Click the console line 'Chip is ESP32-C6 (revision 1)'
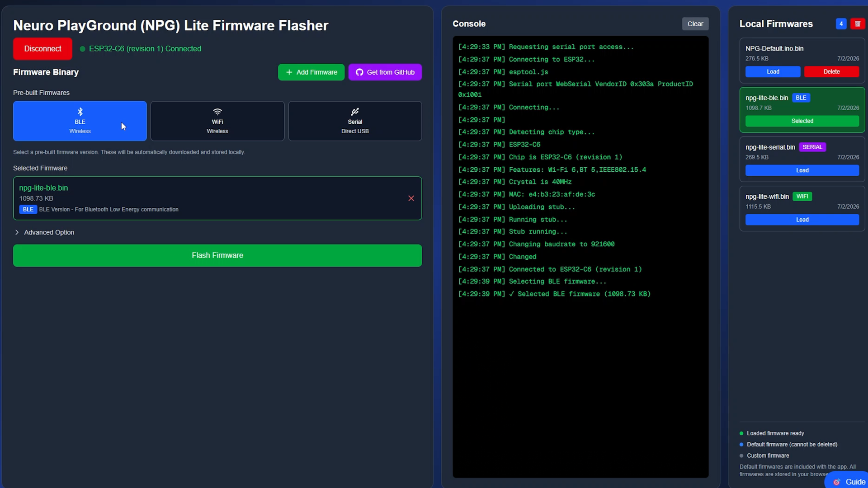The height and width of the screenshot is (488, 868). 566,157
